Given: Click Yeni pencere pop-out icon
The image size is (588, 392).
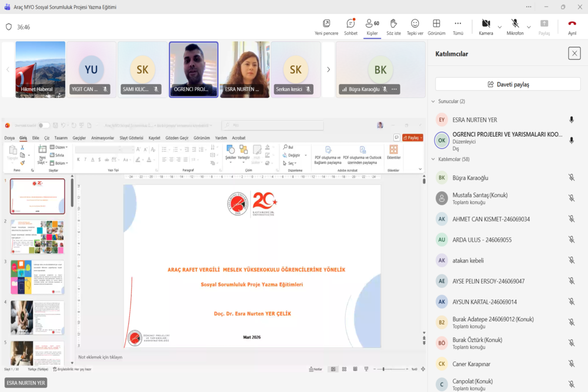Looking at the screenshot, I should 326,27.
